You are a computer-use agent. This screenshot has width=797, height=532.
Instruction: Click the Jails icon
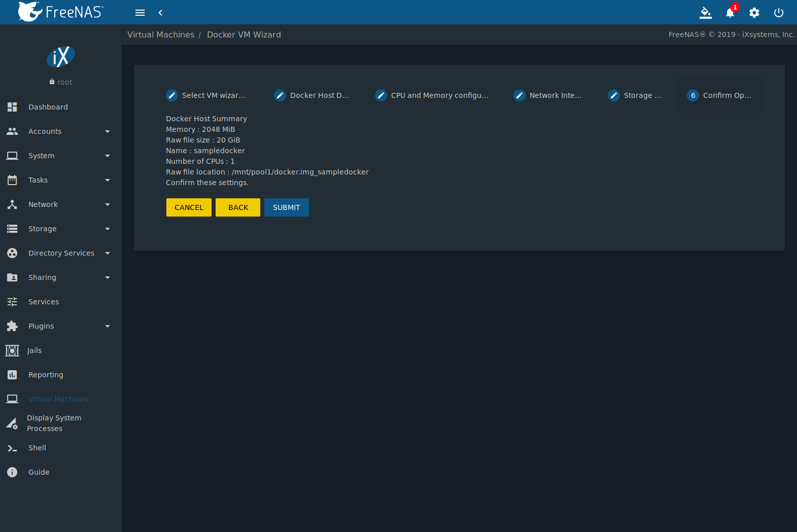click(x=12, y=350)
